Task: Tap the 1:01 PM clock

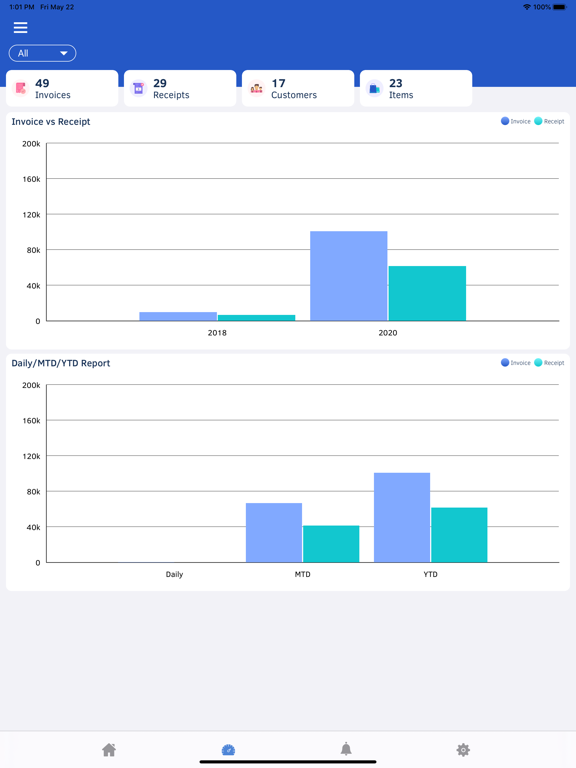Action: click(x=22, y=7)
